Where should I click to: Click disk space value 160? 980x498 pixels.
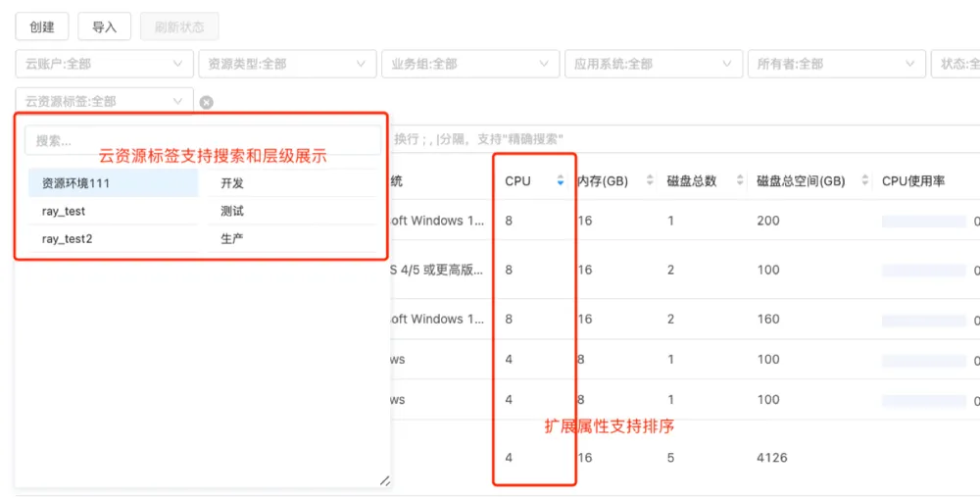tap(768, 320)
